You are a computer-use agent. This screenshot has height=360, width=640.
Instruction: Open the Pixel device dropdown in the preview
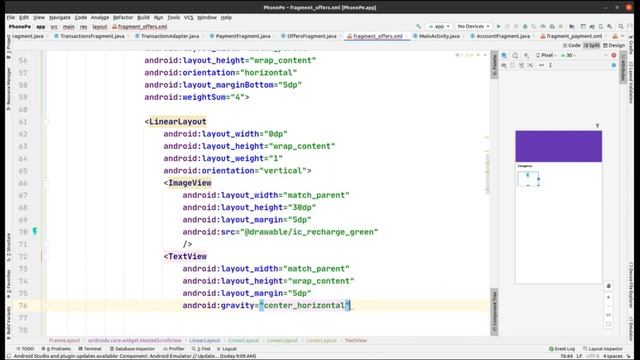pyautogui.click(x=547, y=55)
